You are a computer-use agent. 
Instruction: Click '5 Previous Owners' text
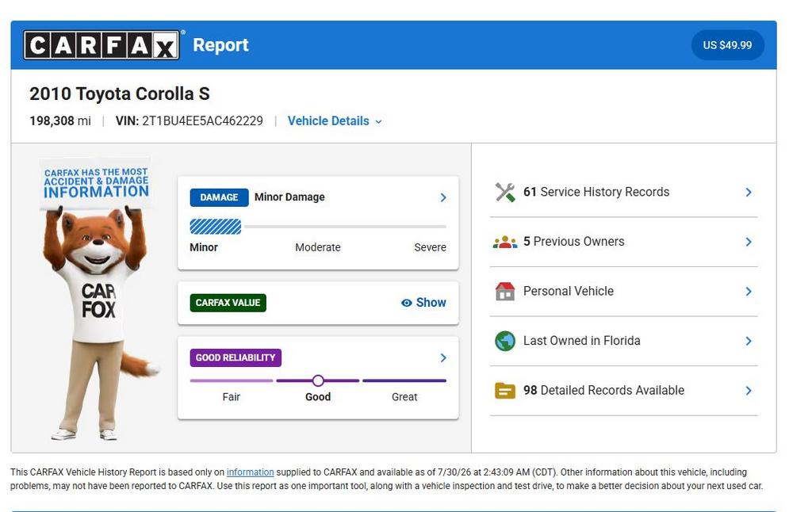[x=574, y=242]
